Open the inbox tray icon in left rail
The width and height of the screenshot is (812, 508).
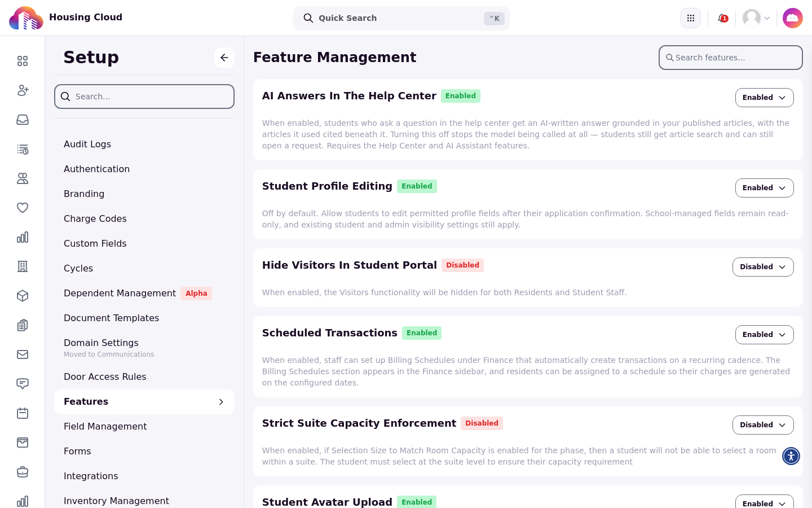coord(23,120)
